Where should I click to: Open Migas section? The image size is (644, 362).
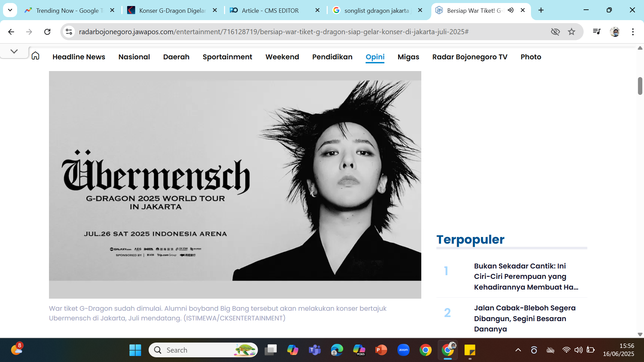408,57
